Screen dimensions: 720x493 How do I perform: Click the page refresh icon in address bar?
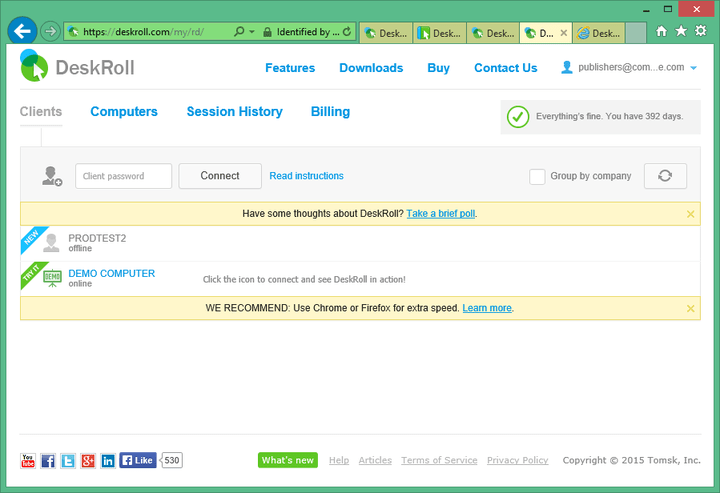(x=347, y=32)
